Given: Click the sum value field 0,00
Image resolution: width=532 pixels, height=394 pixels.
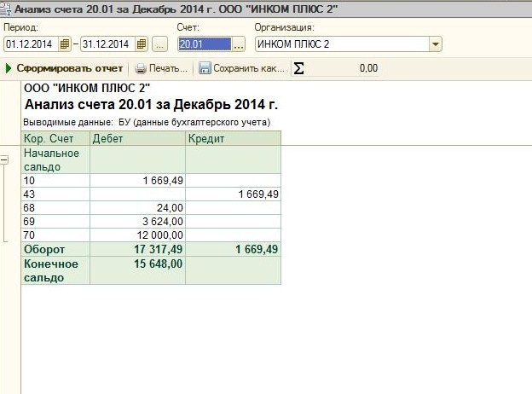Looking at the screenshot, I should point(344,68).
